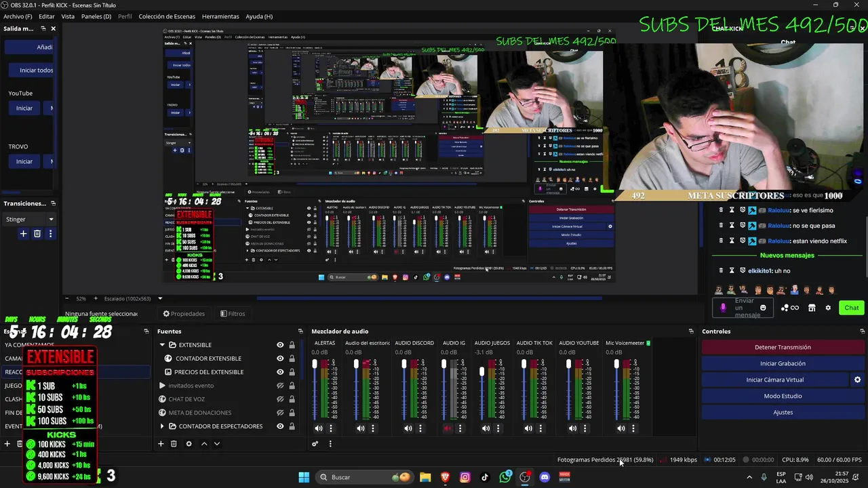Move source up with arrow icon

[204, 444]
